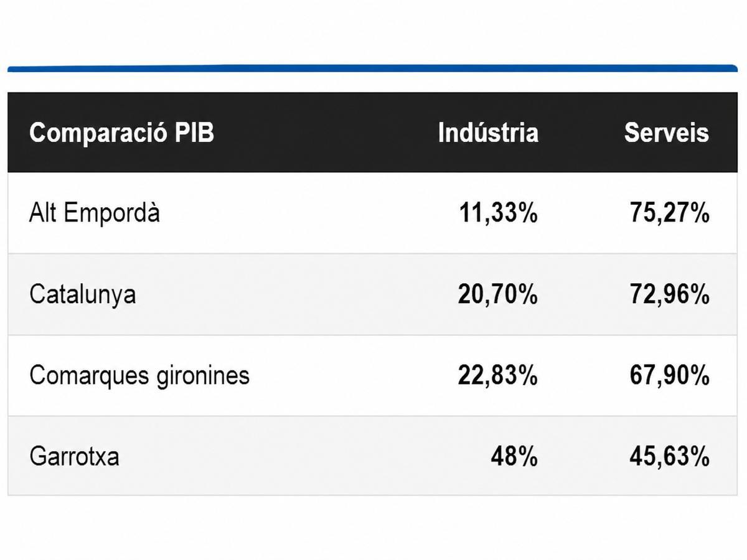Click the blue horizontal divider line
The height and width of the screenshot is (560, 747).
[372, 68]
